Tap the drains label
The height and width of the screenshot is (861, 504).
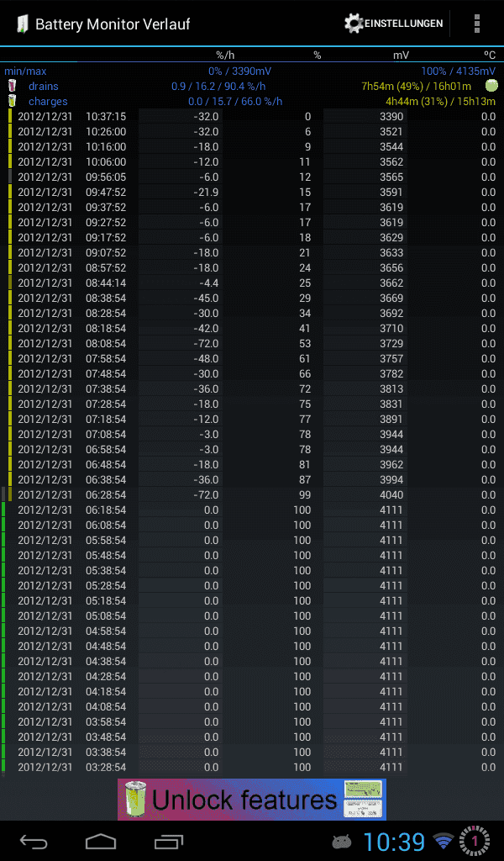click(44, 87)
